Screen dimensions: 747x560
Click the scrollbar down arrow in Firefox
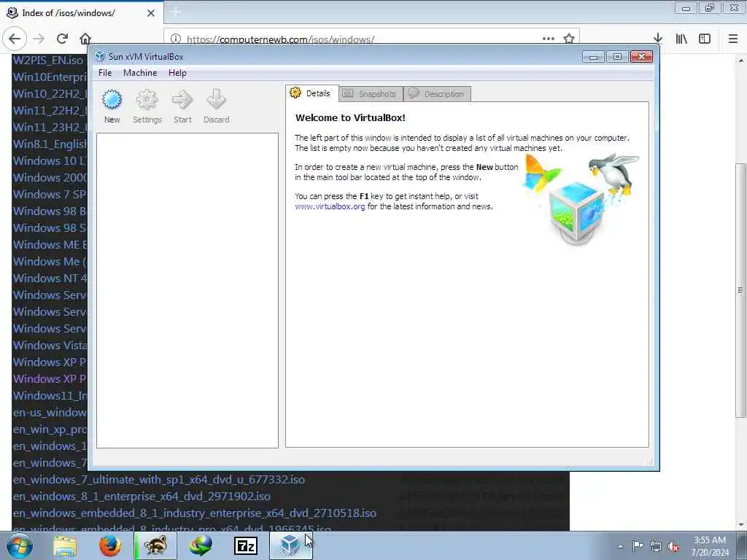740,525
